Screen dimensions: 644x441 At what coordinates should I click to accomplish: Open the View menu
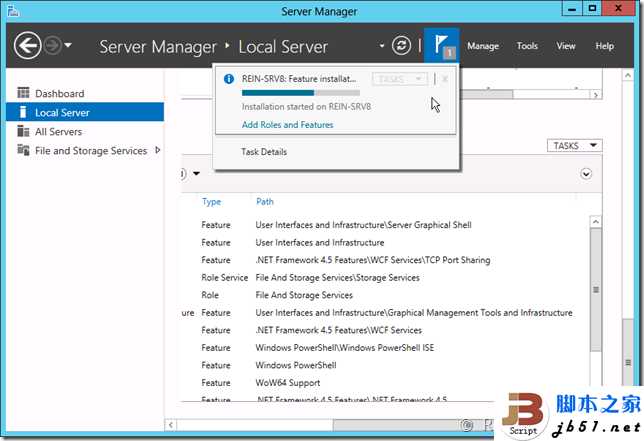coord(566,46)
